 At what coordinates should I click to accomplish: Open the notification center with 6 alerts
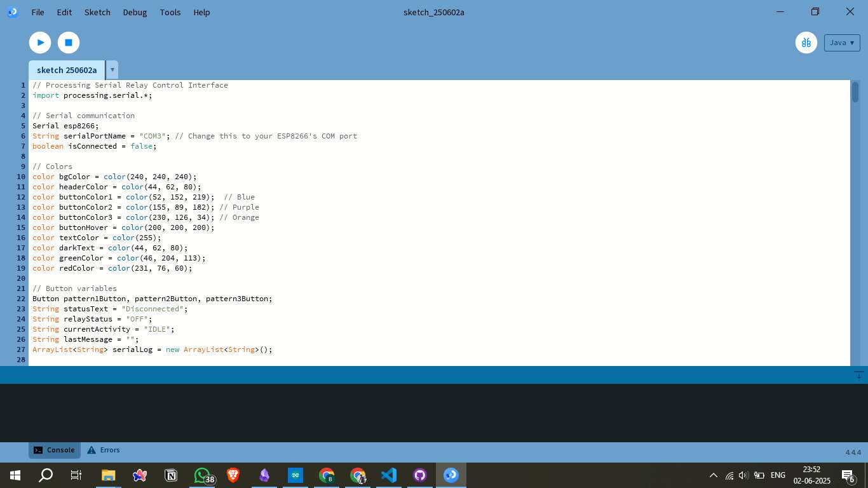(848, 475)
